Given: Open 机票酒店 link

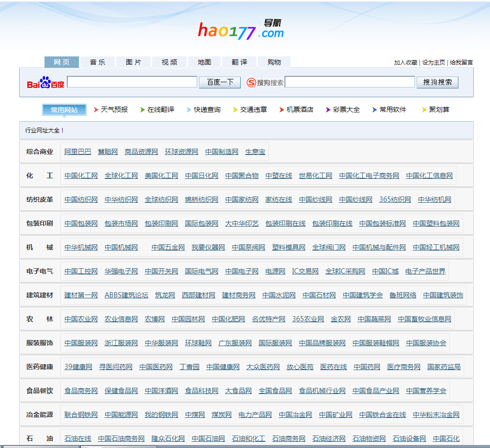Looking at the screenshot, I should (x=300, y=109).
